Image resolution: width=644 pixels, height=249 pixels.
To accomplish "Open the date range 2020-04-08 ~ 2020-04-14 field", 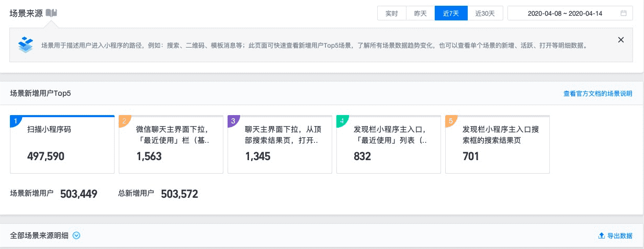I will [x=570, y=13].
